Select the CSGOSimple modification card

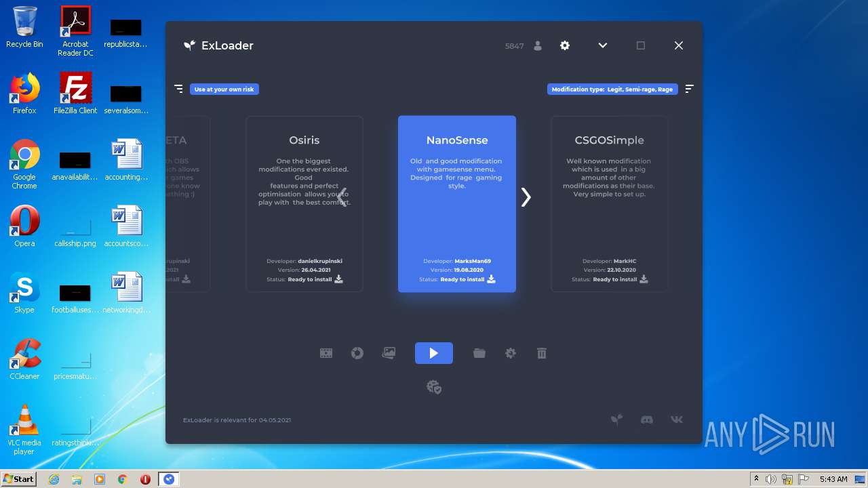point(610,204)
